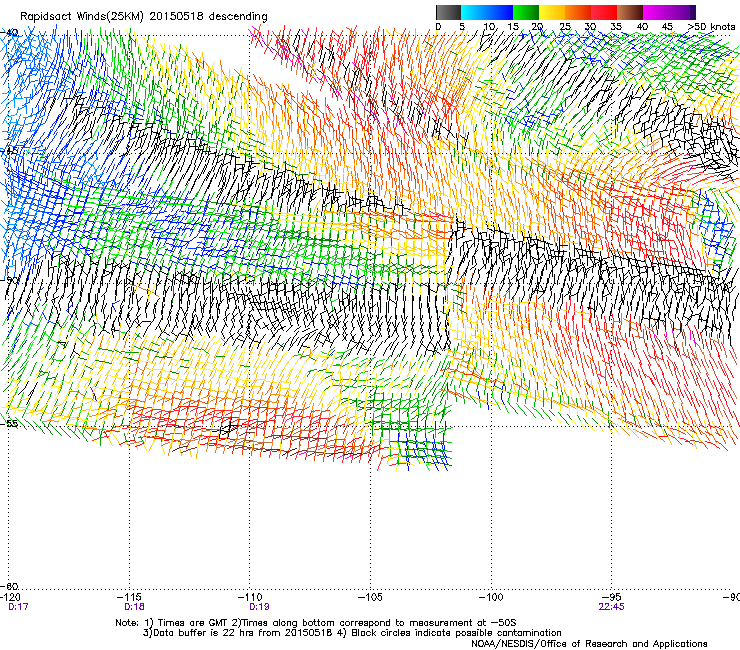Click the 'Times are GMT' note line

pyautogui.click(x=316, y=623)
